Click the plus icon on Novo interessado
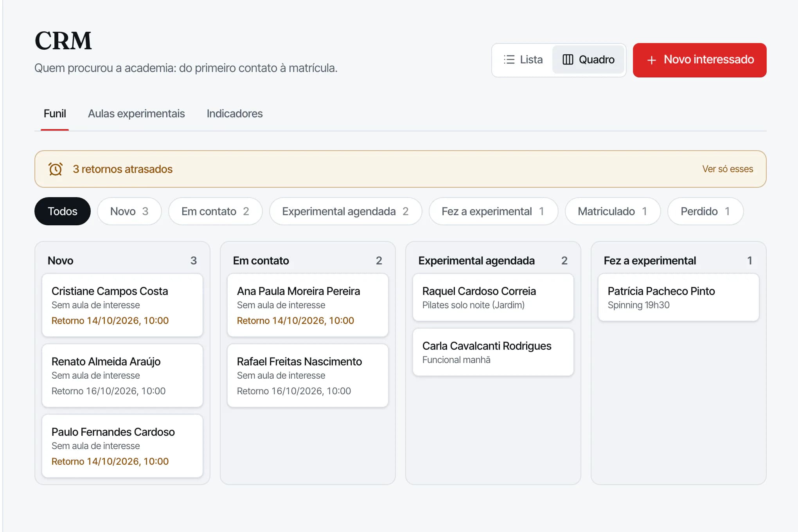The height and width of the screenshot is (532, 798). pyautogui.click(x=651, y=60)
